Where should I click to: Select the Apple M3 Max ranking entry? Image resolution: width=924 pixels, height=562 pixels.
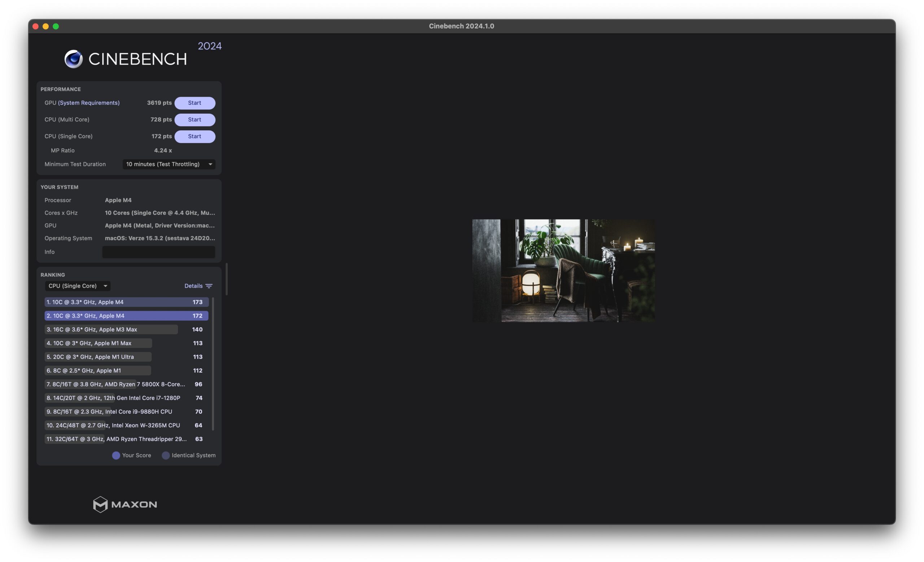126,330
